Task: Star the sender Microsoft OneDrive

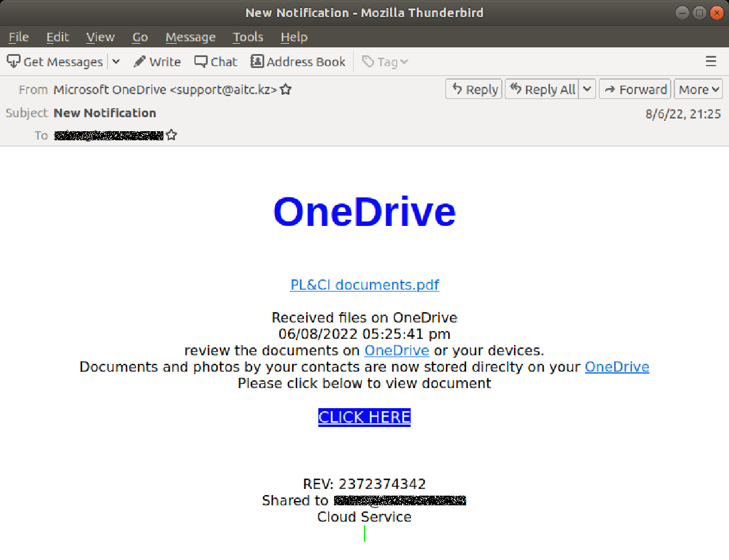Action: coord(285,89)
